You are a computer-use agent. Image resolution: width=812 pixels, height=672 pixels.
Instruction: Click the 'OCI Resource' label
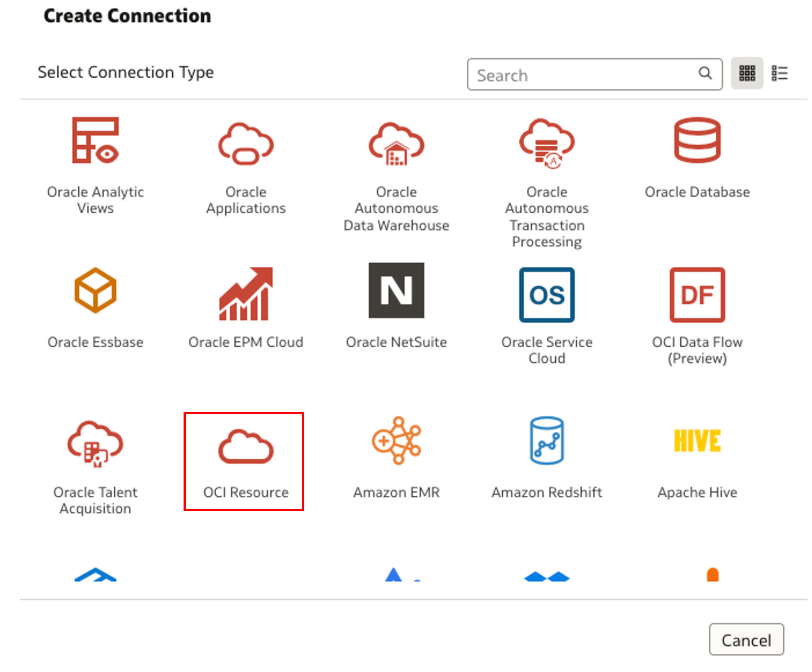(x=246, y=492)
